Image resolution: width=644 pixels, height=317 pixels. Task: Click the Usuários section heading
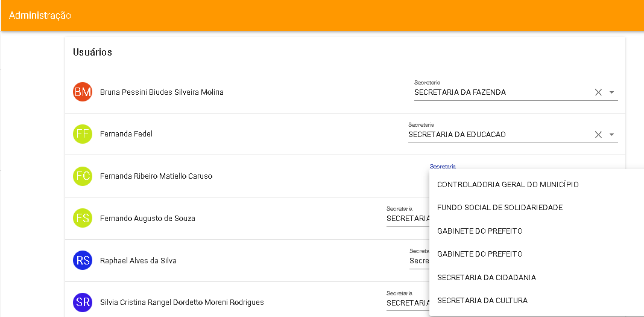(92, 52)
